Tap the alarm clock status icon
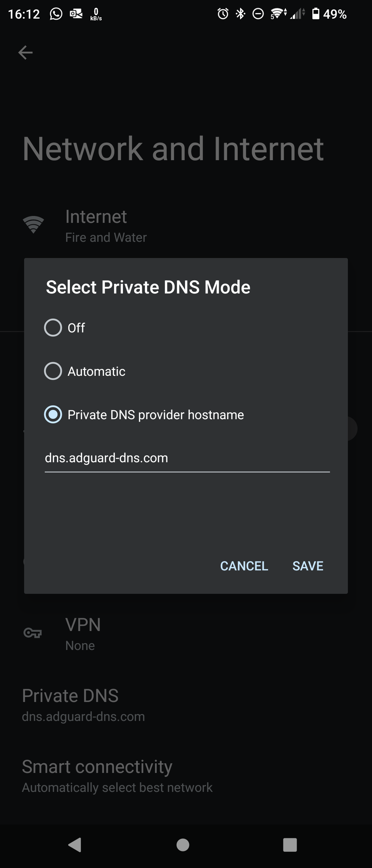Screen dimensions: 372x868 pos(223,14)
